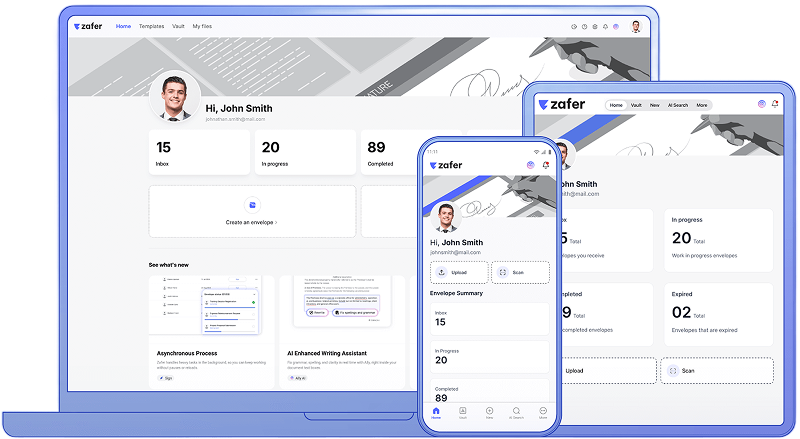Screen dimensions: 800x439
Task: Click the Scan button on the tablet
Action: coord(717,371)
